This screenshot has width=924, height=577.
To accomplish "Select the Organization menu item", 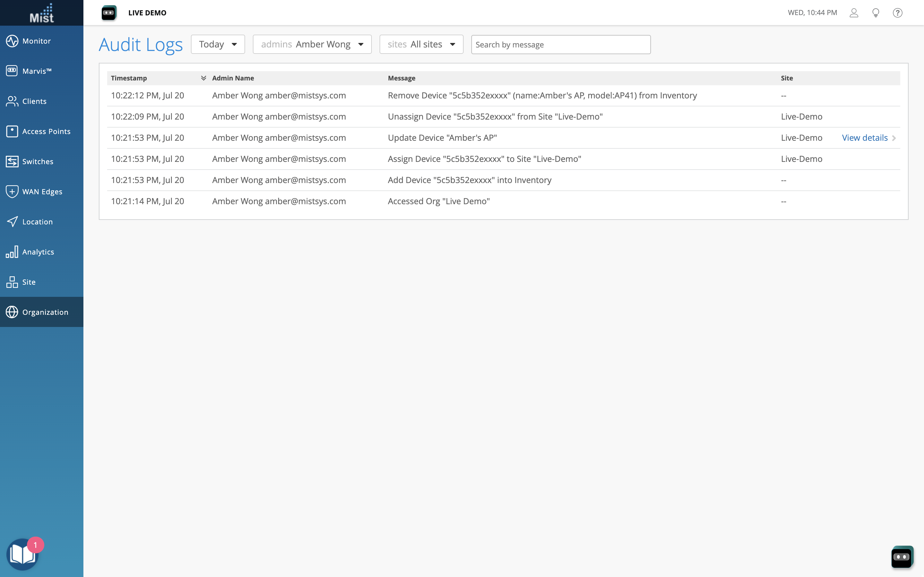I will 45,312.
